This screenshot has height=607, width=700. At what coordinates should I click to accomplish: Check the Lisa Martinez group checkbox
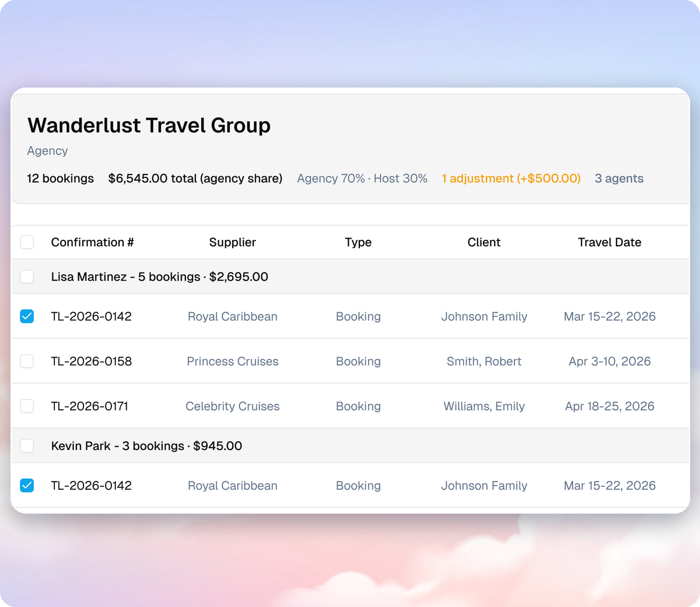27,277
